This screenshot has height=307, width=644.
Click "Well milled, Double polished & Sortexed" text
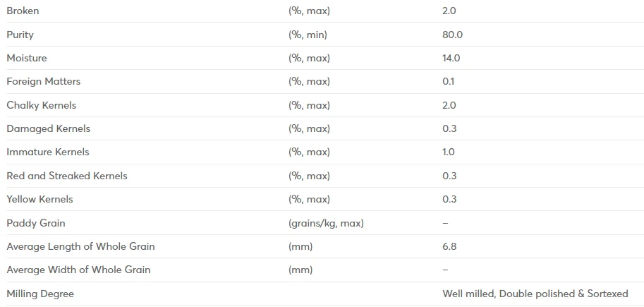[x=535, y=294]
